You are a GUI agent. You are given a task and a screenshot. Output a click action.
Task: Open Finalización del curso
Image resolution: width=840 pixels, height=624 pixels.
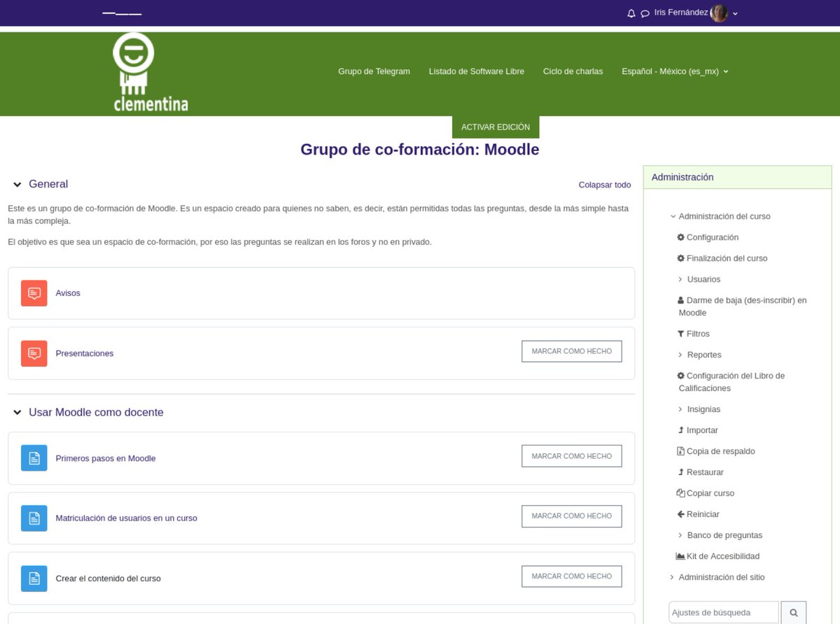(x=727, y=258)
